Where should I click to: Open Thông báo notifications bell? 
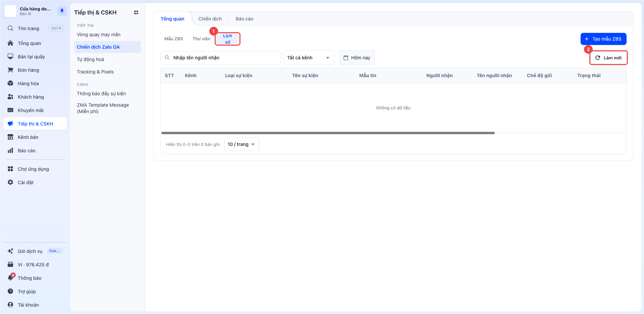35,278
